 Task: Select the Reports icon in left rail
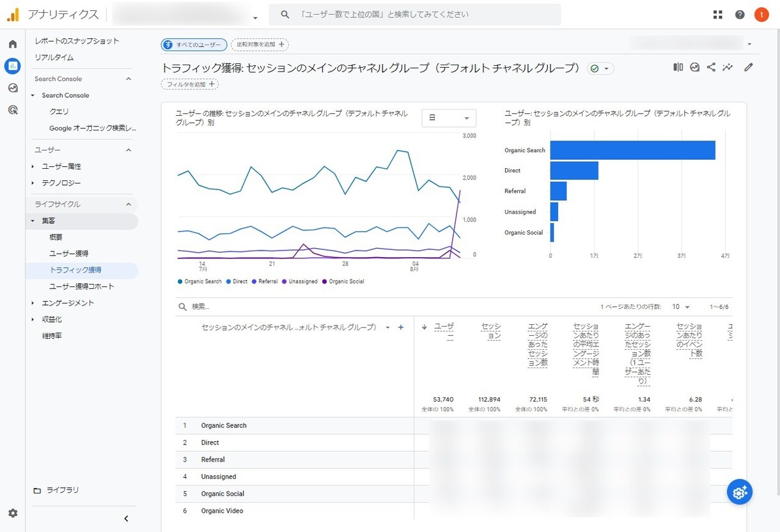[x=12, y=66]
